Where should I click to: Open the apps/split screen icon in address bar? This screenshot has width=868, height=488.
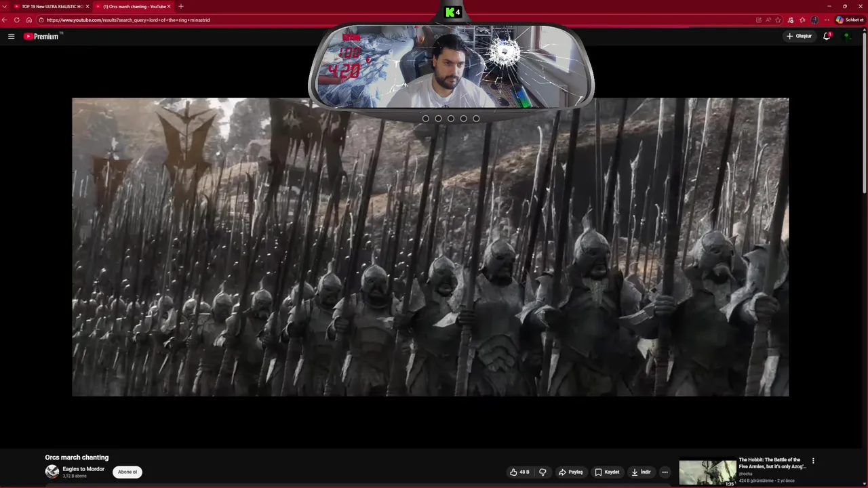click(x=758, y=20)
